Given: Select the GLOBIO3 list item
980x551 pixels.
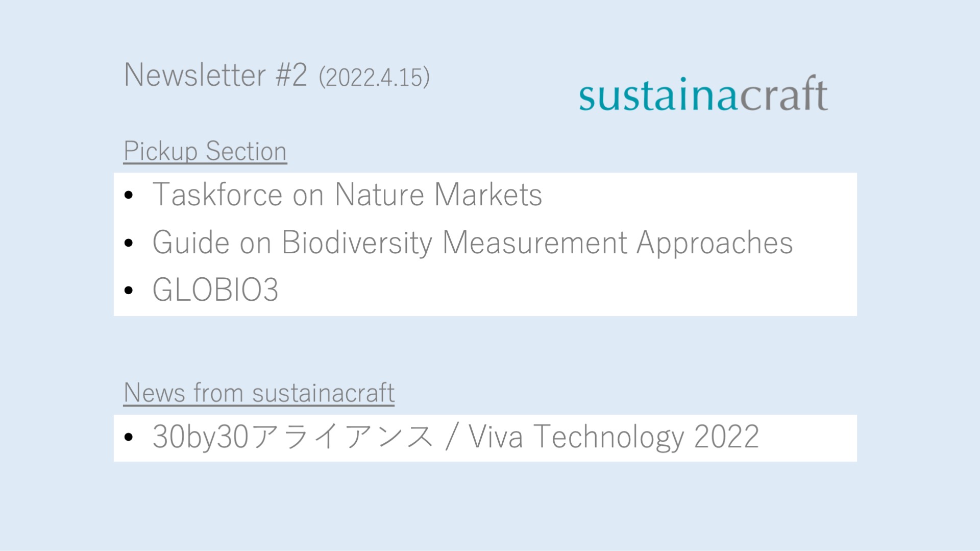Looking at the screenshot, I should 215,290.
